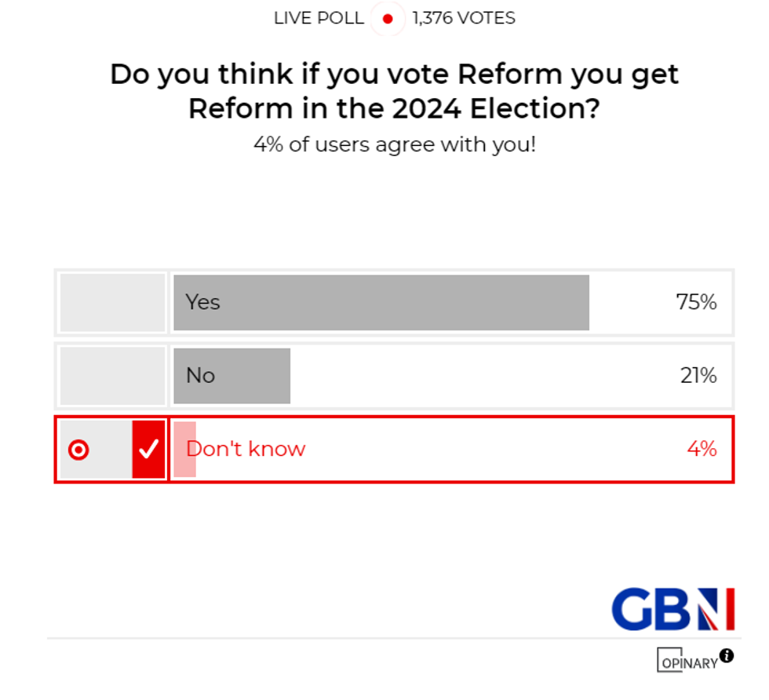Click the white checkmark on Don't know row

tap(148, 449)
